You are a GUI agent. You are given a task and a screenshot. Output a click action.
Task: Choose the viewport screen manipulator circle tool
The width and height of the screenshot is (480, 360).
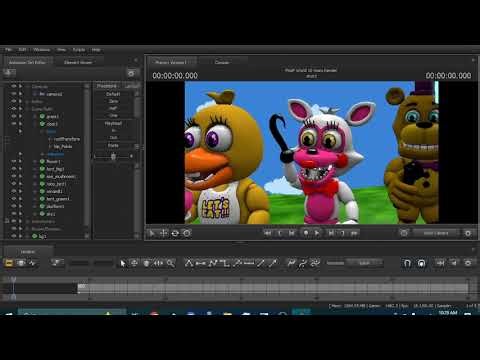[187, 233]
